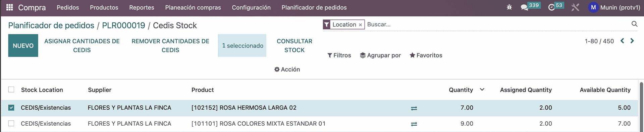Expand the Filtros dropdown

[339, 55]
